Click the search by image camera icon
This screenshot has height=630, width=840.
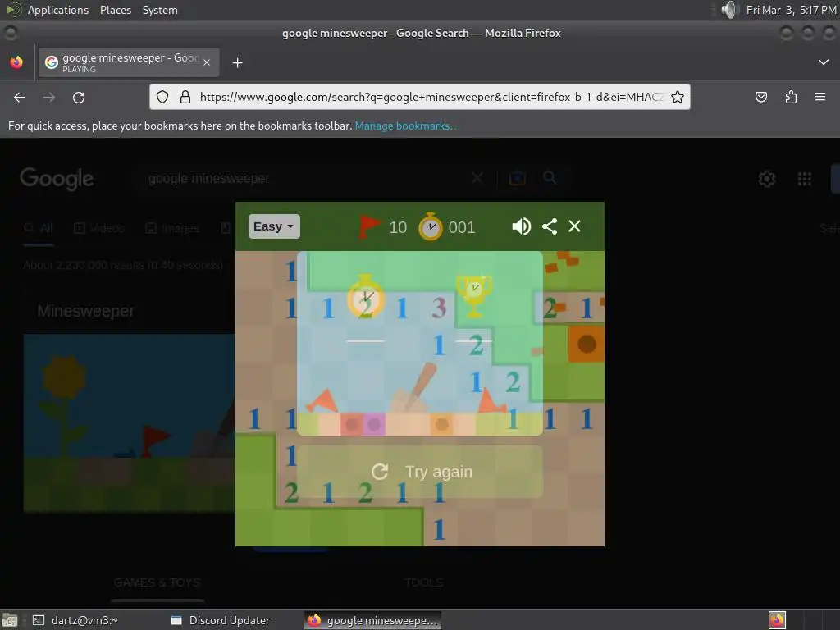pyautogui.click(x=518, y=178)
